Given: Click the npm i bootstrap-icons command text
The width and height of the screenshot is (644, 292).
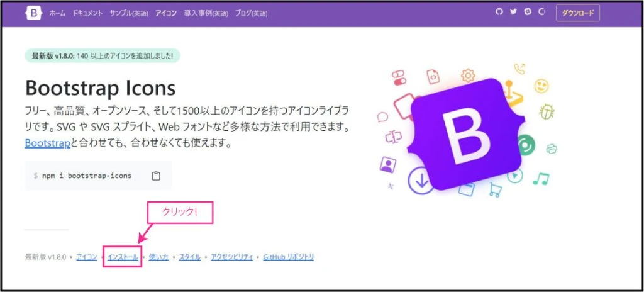Looking at the screenshot, I should tap(86, 176).
